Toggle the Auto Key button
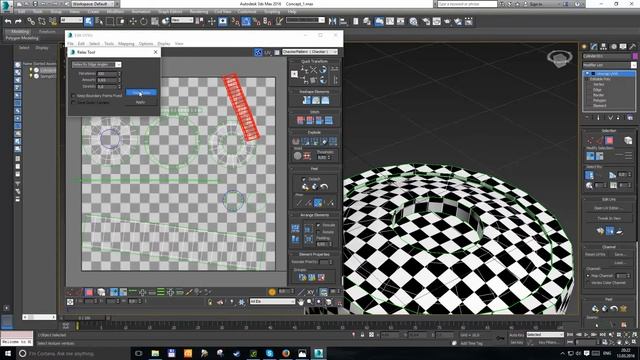640x360 pixels. click(x=516, y=335)
